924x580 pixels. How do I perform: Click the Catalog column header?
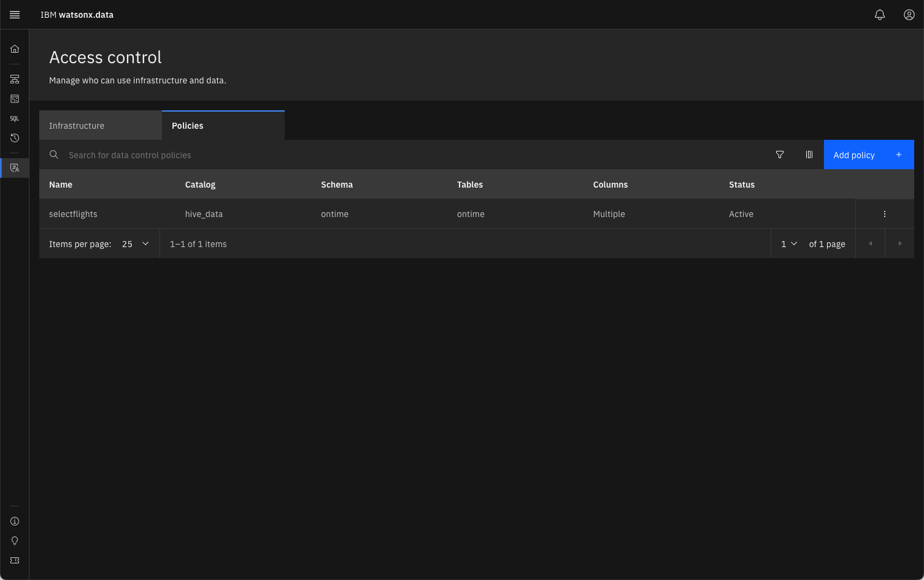point(200,185)
